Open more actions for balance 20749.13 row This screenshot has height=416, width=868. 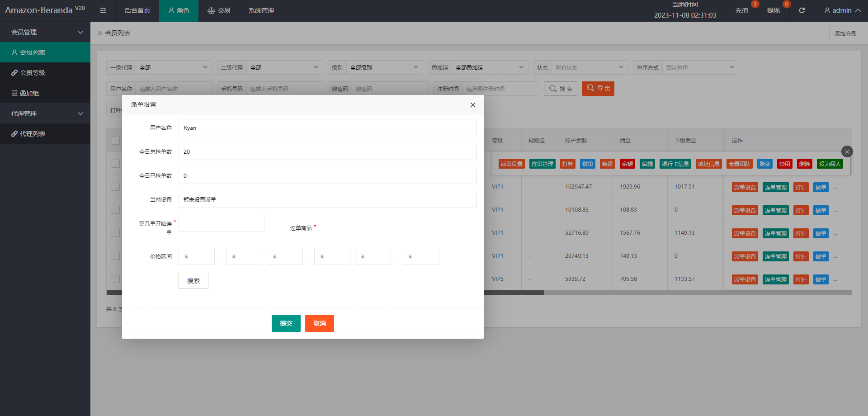tap(835, 257)
